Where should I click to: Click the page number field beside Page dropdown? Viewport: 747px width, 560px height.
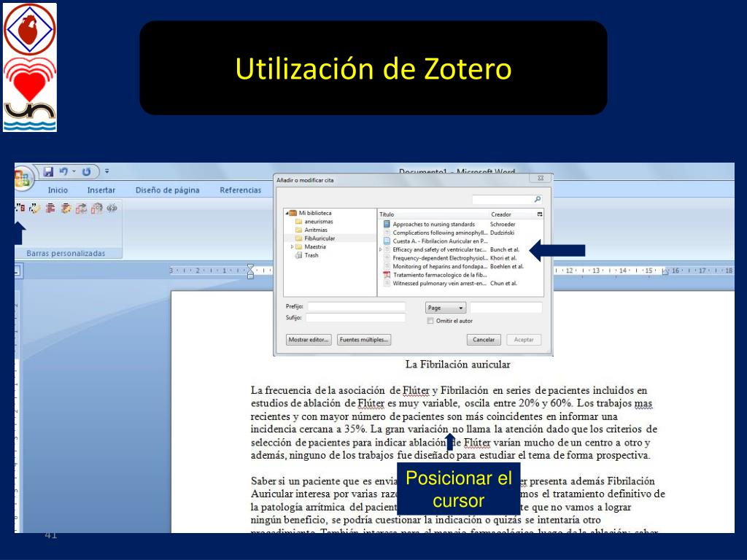[x=506, y=308]
